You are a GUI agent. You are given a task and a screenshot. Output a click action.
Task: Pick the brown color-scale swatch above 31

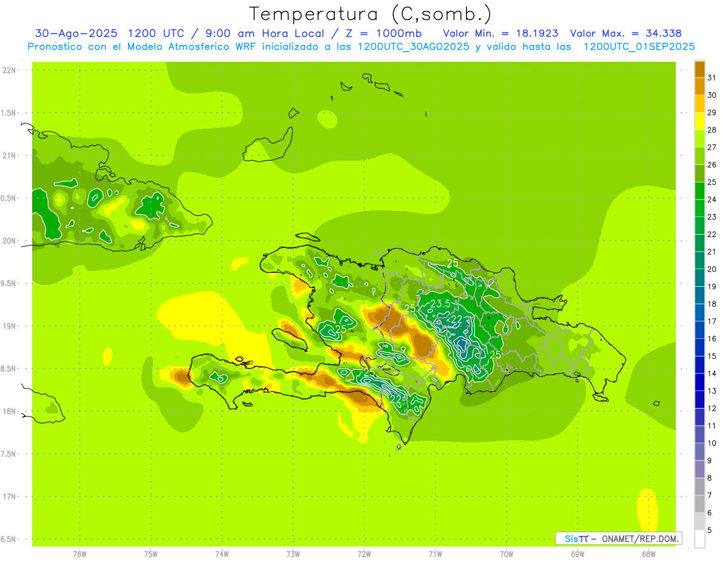(x=700, y=69)
